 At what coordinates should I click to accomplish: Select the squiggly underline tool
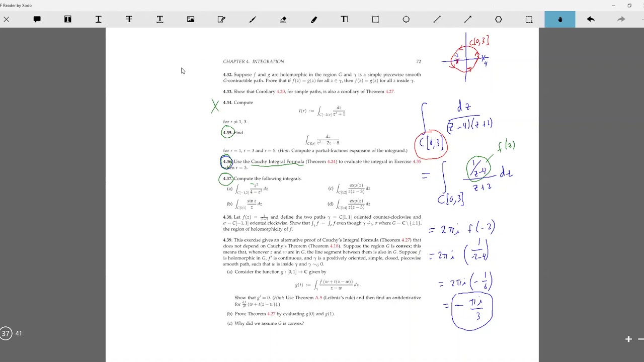pyautogui.click(x=159, y=19)
